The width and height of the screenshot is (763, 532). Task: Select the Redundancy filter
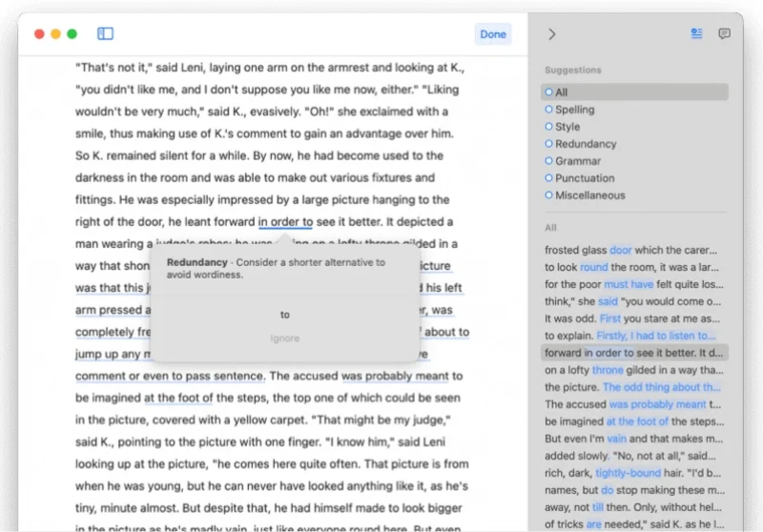[634, 144]
